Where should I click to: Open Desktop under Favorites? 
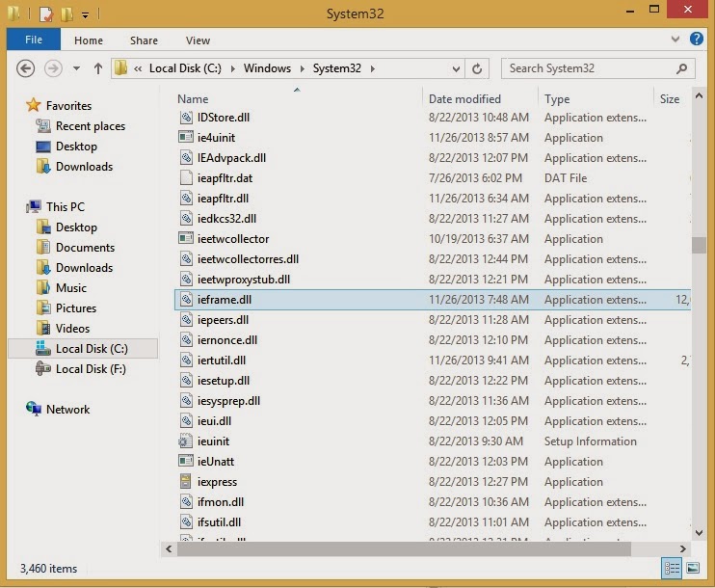[76, 147]
